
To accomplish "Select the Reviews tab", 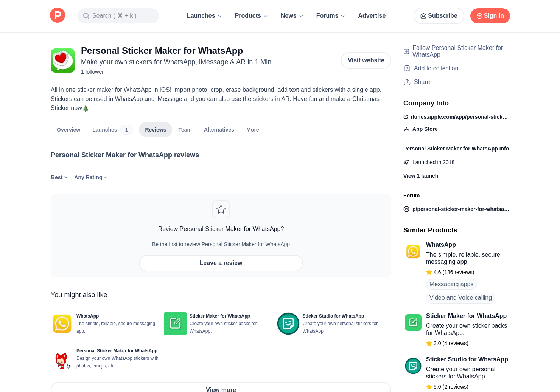I will pos(156,130).
